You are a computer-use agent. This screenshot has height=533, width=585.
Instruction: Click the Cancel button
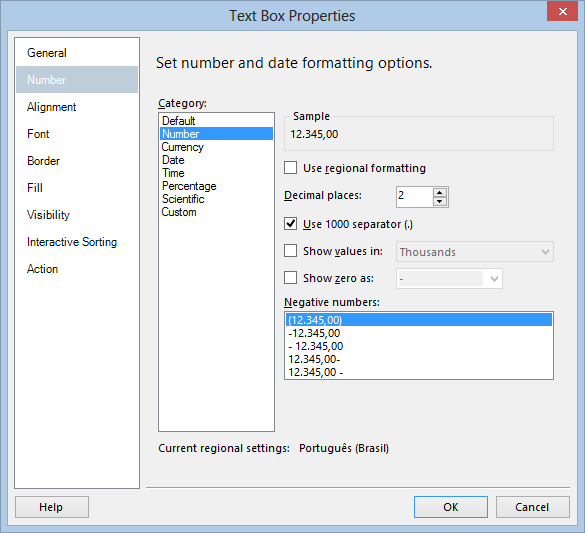click(532, 507)
